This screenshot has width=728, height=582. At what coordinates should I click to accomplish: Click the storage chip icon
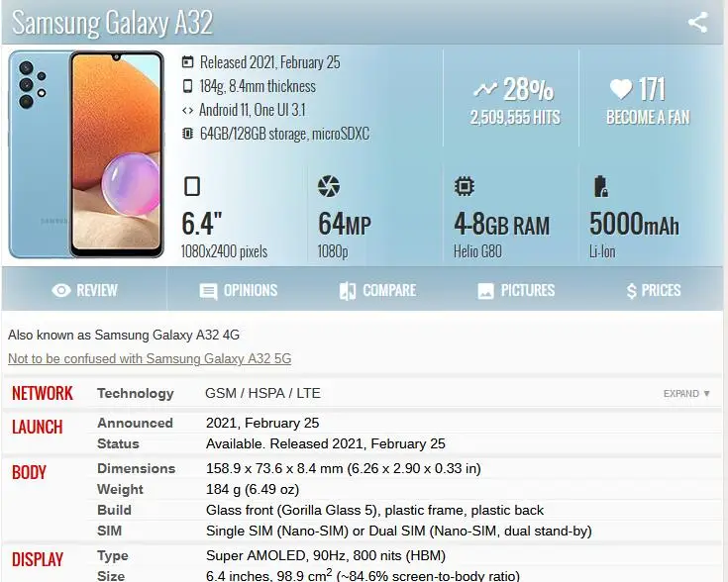[x=187, y=134]
